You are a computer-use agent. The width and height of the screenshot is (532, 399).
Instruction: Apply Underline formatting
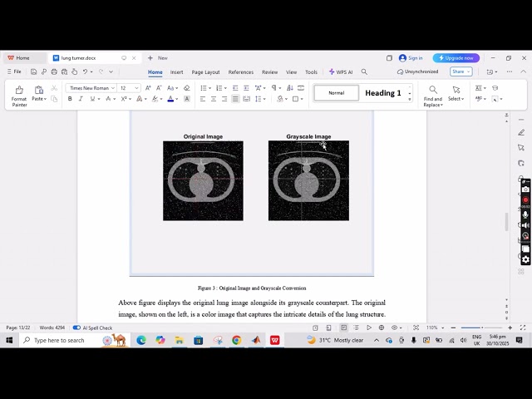coord(92,99)
